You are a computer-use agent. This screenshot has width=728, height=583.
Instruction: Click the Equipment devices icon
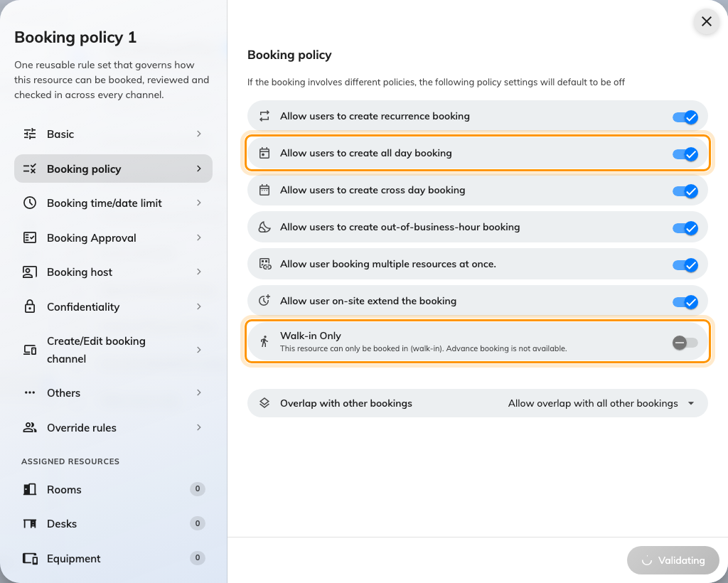[x=30, y=558]
